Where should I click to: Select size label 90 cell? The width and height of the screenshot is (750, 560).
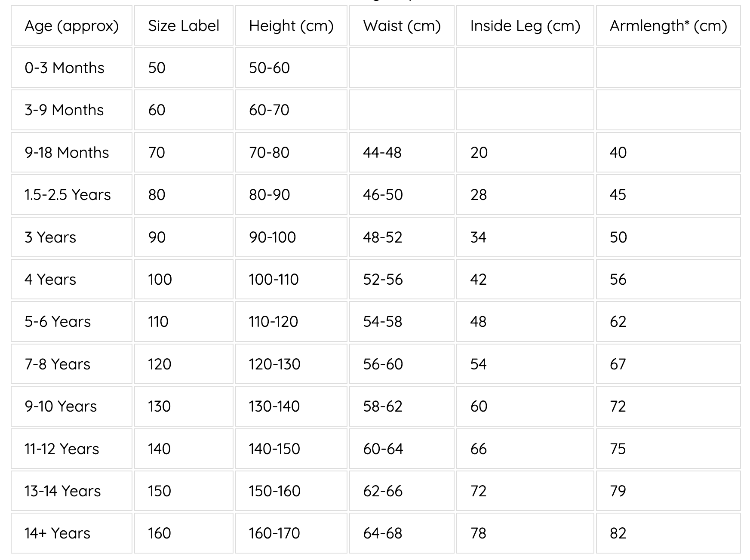(x=157, y=237)
